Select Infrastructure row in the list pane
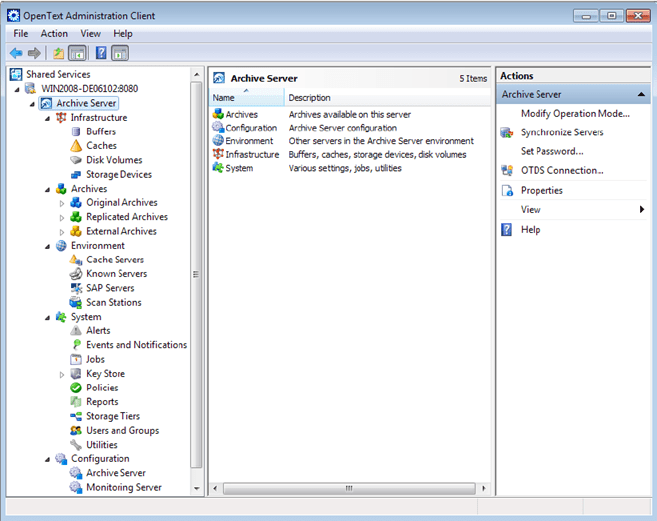The image size is (657, 521). click(x=349, y=155)
